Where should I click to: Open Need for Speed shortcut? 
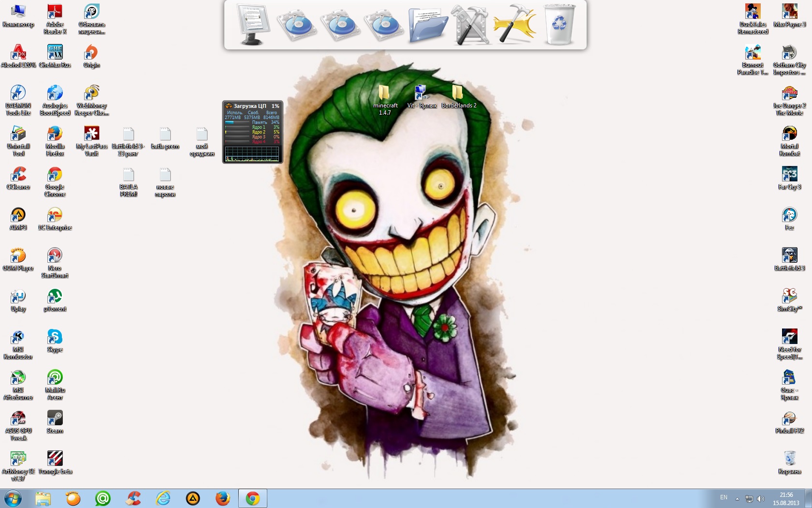(789, 344)
